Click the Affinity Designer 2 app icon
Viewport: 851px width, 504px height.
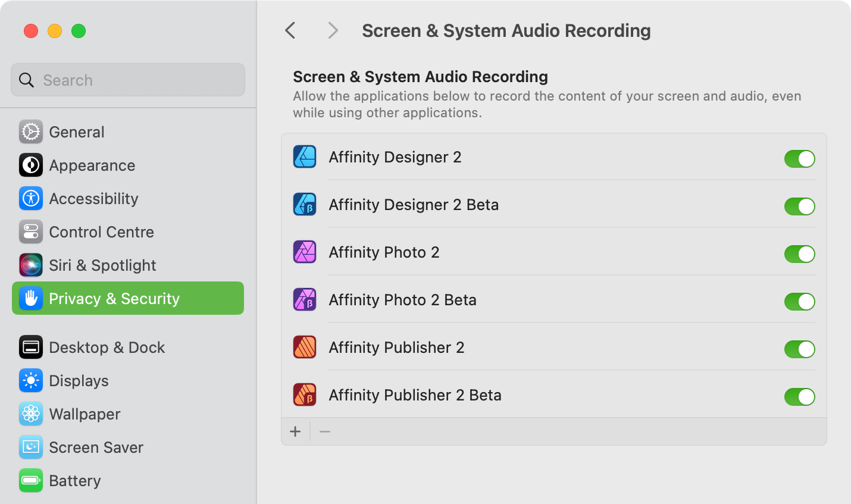tap(305, 157)
